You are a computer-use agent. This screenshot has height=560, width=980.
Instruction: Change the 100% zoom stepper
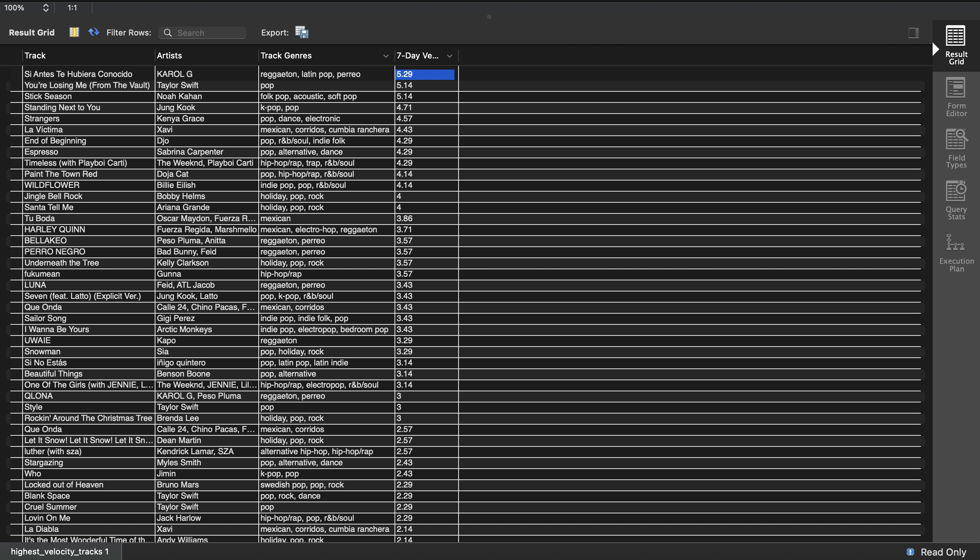pos(46,8)
